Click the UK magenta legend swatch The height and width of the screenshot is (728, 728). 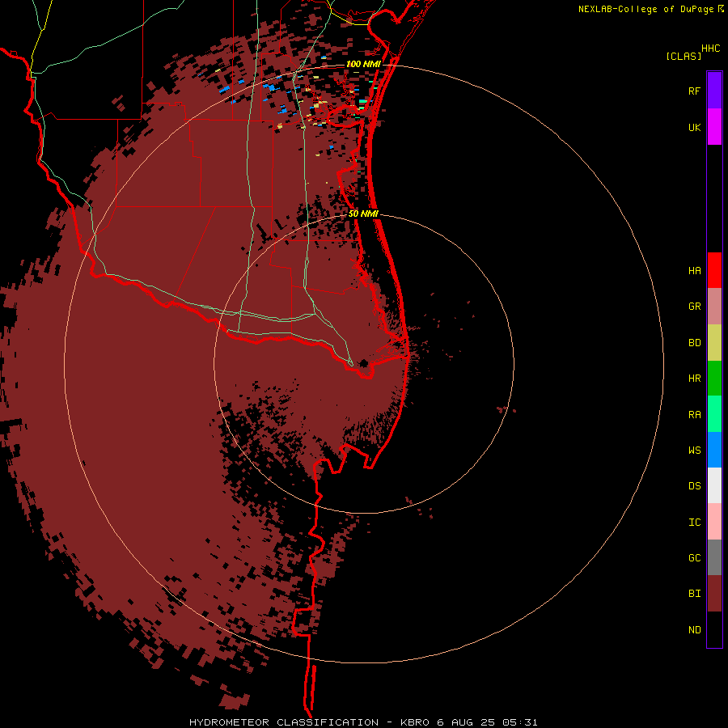point(714,127)
